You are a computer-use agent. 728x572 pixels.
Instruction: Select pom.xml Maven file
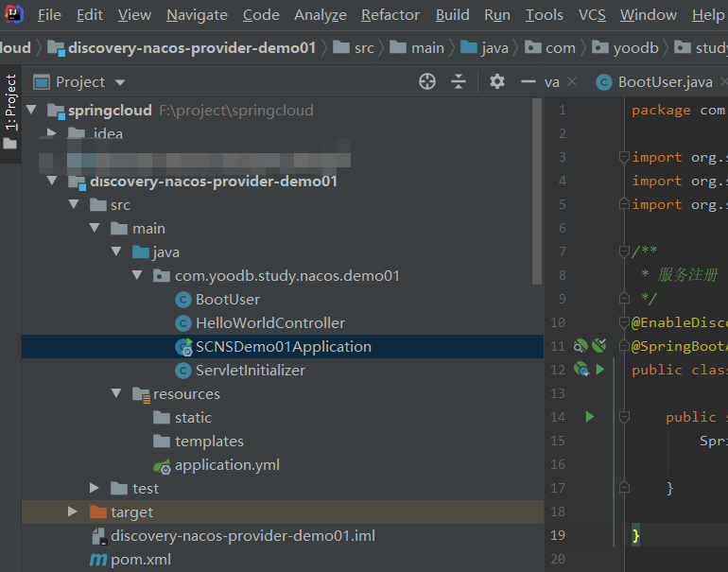(141, 560)
